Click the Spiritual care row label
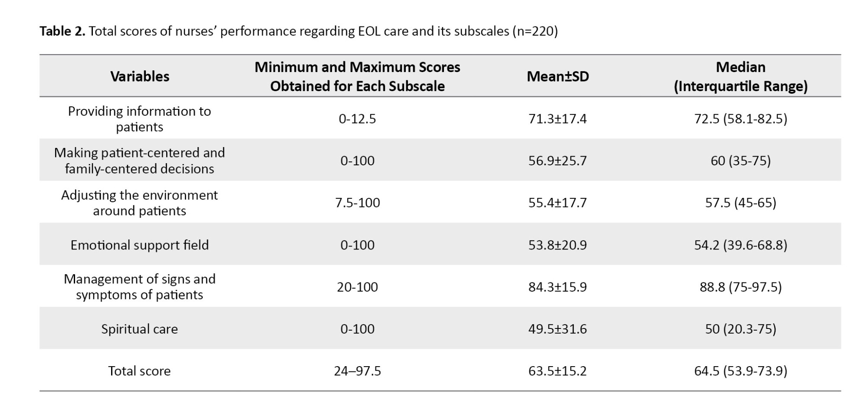Viewport: 868px width, 420px height. [140, 329]
